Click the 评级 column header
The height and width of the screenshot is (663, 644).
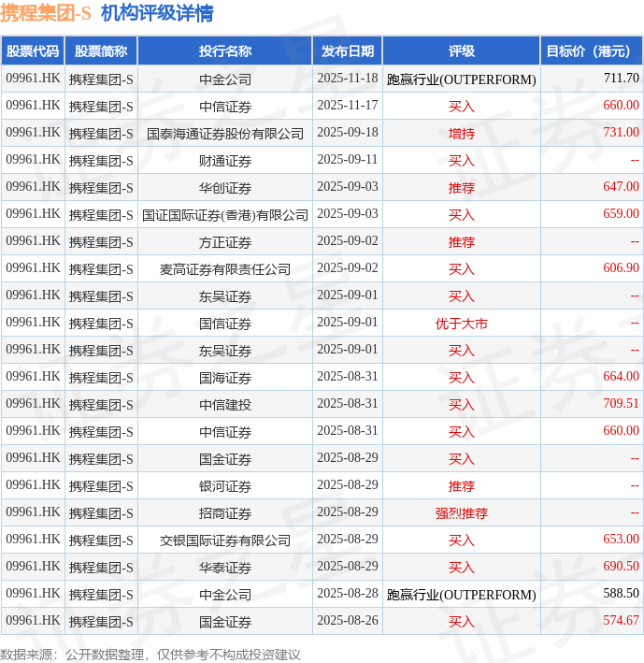point(462,51)
